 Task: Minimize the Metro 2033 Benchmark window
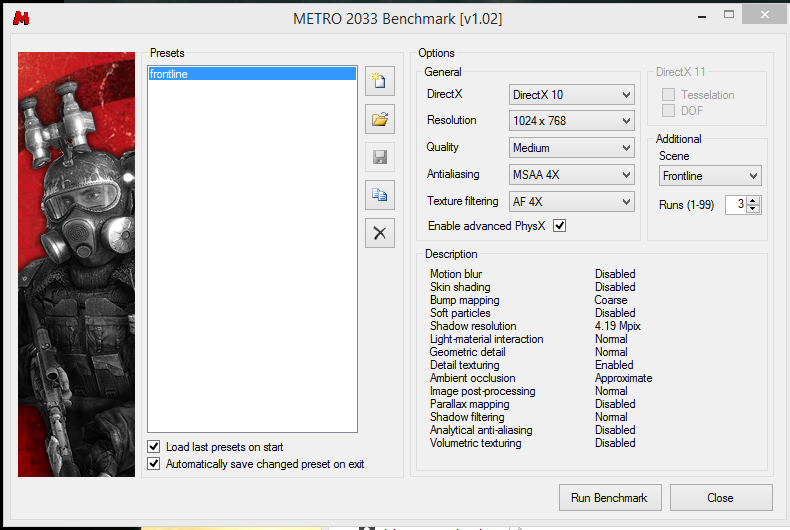702,16
